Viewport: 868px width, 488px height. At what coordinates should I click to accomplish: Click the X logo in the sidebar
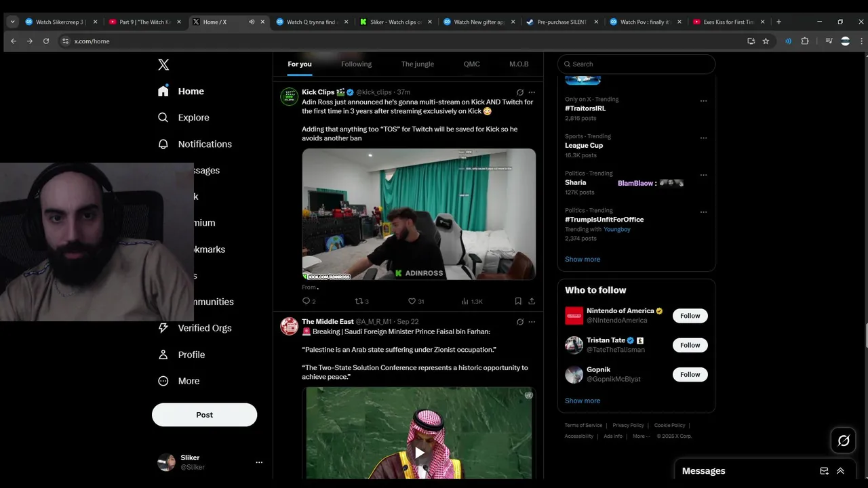pos(163,65)
